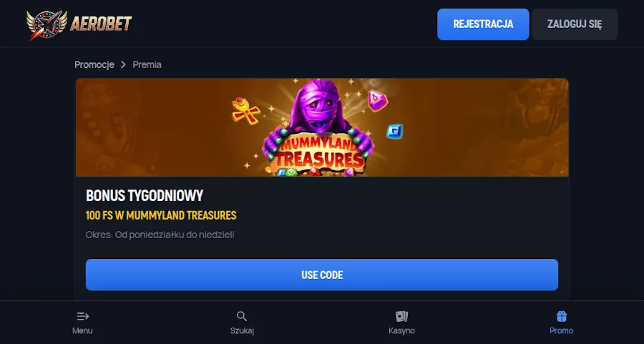Click the winged jet Aerobet emblem

pos(47,24)
